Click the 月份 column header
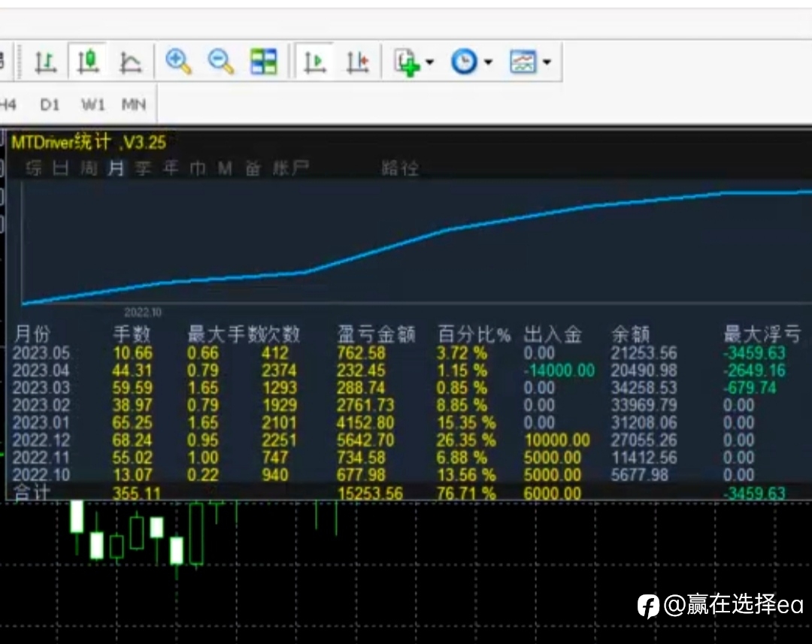The image size is (812, 644). (x=32, y=334)
